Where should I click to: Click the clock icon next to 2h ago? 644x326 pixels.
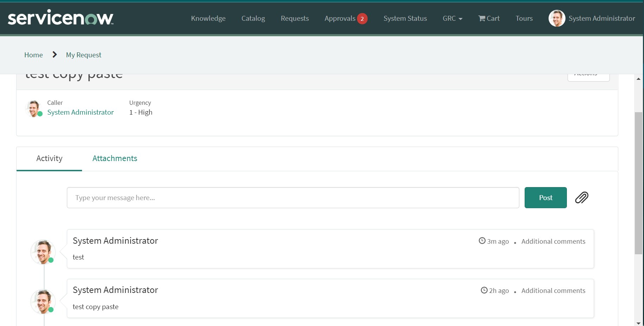click(483, 290)
